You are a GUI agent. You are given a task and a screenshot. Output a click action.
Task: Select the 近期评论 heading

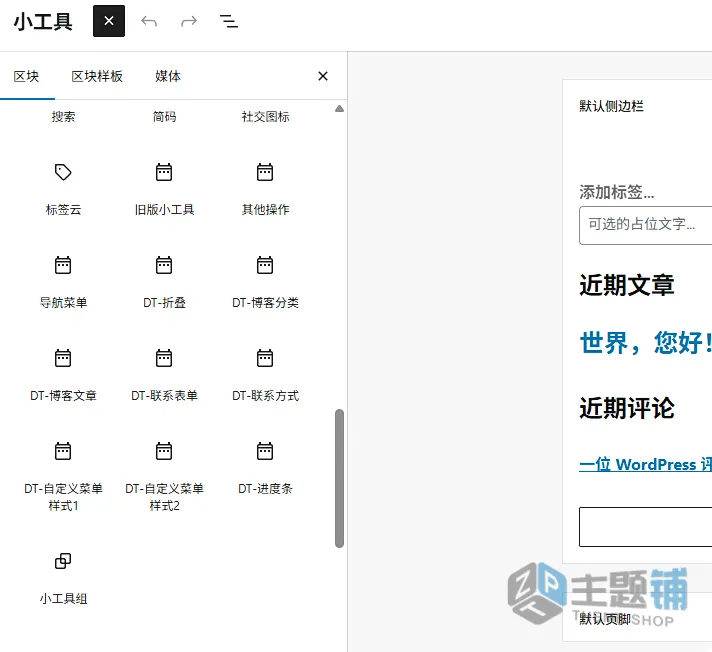[627, 408]
